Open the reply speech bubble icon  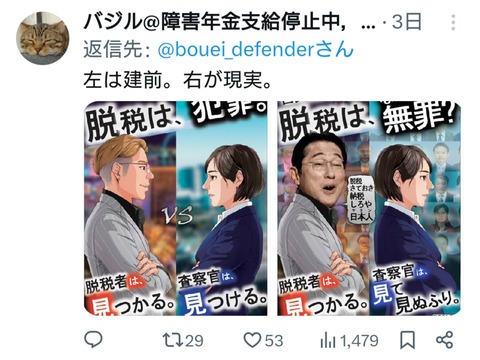93,340
